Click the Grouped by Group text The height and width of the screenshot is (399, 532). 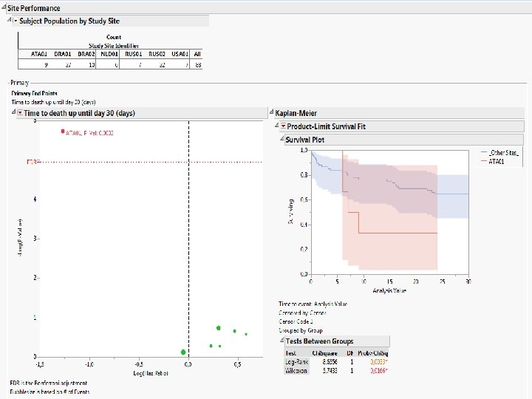tap(301, 330)
